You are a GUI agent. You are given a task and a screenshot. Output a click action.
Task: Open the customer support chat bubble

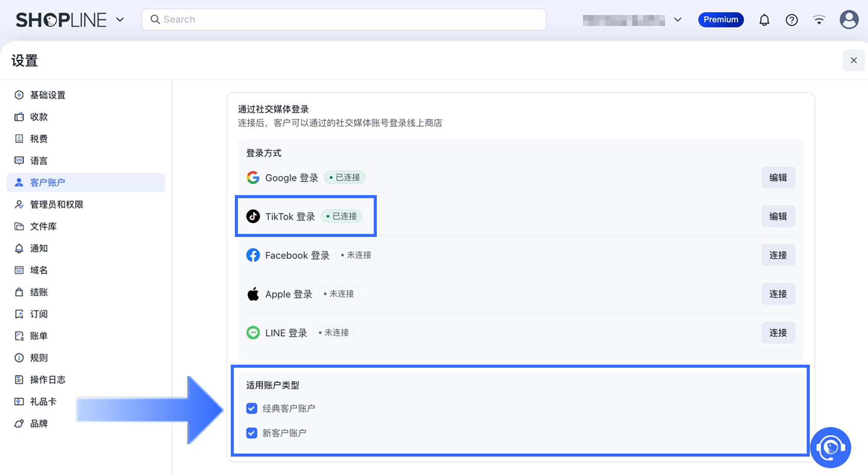pos(830,447)
